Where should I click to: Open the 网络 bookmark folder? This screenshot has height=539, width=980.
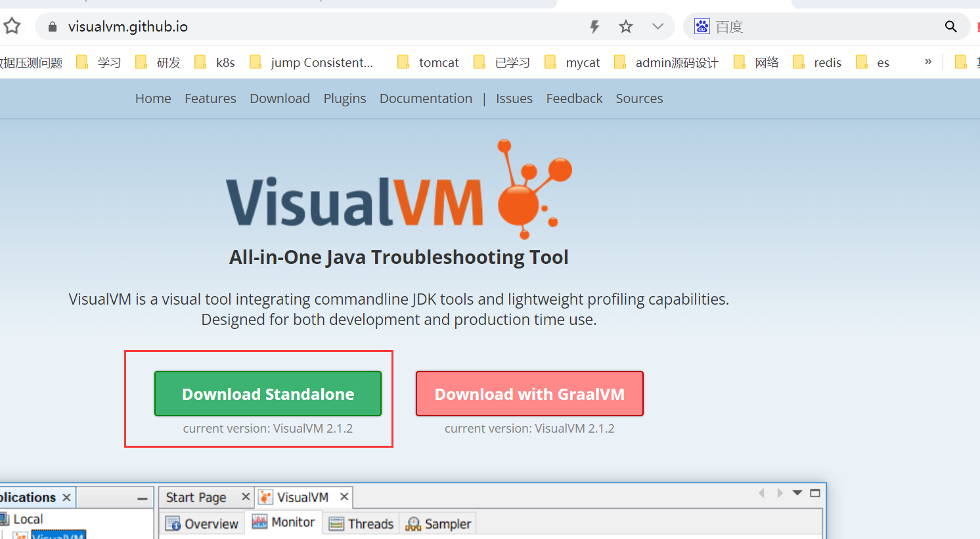pyautogui.click(x=756, y=62)
